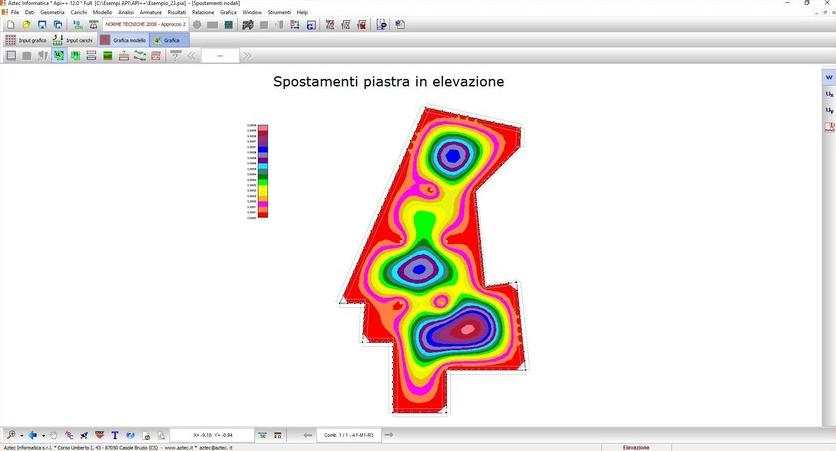Viewport: 836px width, 451px height.
Task: Toggle the Uy displacement component view
Action: tap(829, 110)
